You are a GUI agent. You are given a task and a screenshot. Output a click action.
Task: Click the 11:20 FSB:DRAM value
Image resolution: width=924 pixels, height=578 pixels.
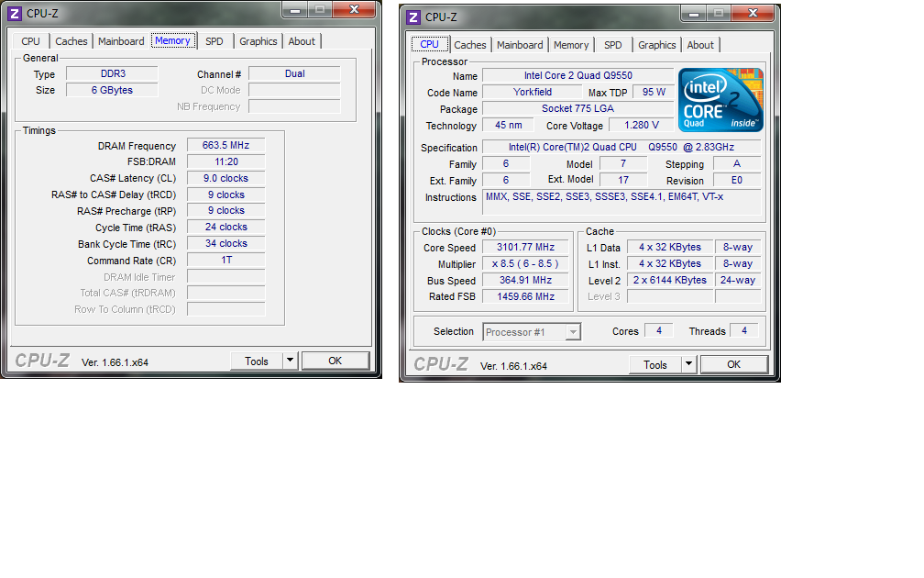(x=226, y=161)
